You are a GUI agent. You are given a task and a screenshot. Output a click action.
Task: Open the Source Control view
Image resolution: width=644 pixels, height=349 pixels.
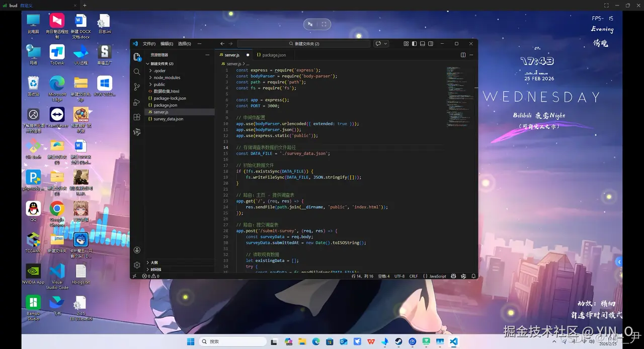click(x=137, y=87)
